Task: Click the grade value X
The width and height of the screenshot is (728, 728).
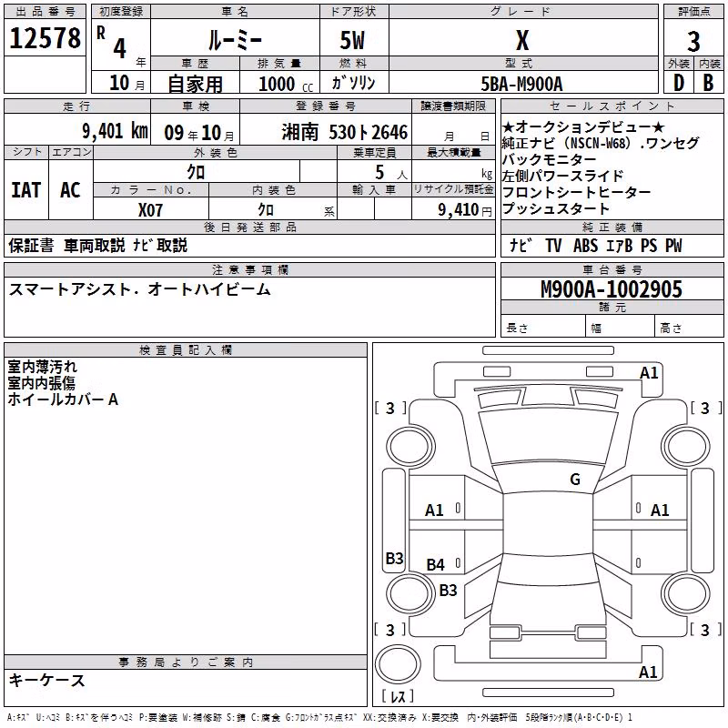Action: 522,40
